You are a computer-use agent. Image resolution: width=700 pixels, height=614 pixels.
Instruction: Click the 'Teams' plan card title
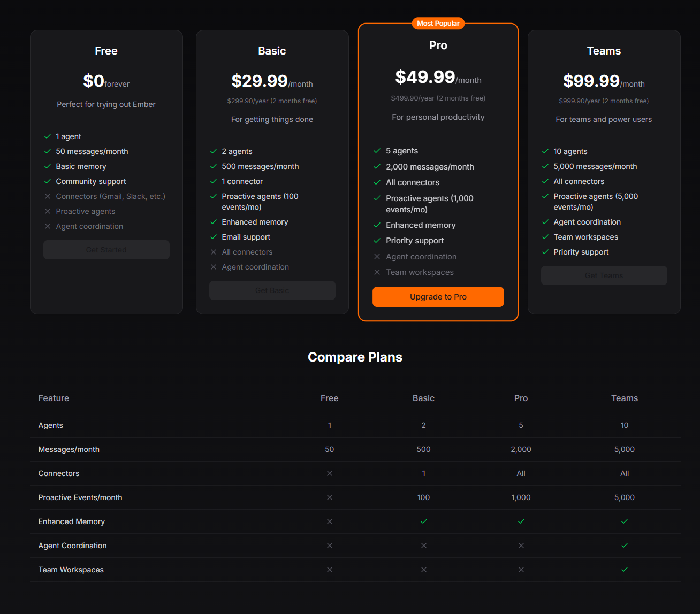[604, 51]
